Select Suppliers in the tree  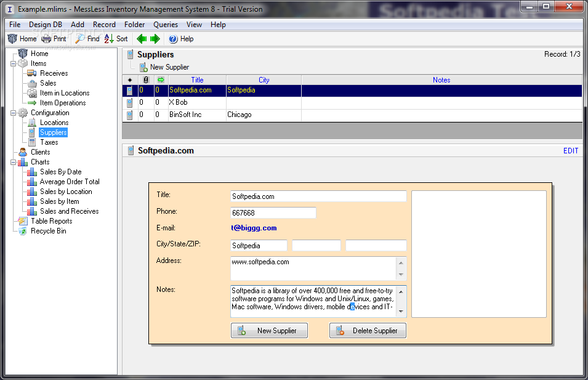click(53, 132)
